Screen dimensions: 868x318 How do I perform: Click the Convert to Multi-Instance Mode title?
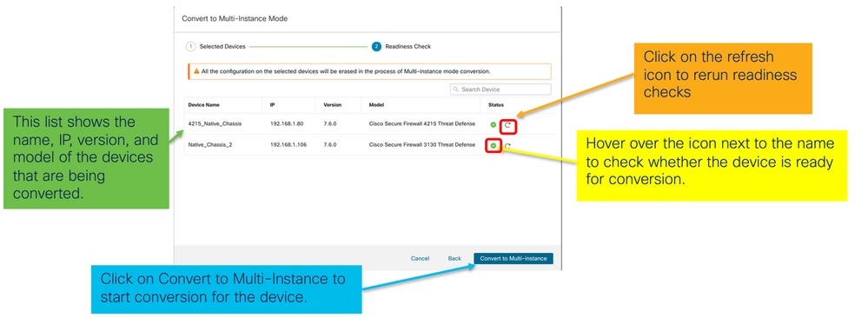[235, 19]
